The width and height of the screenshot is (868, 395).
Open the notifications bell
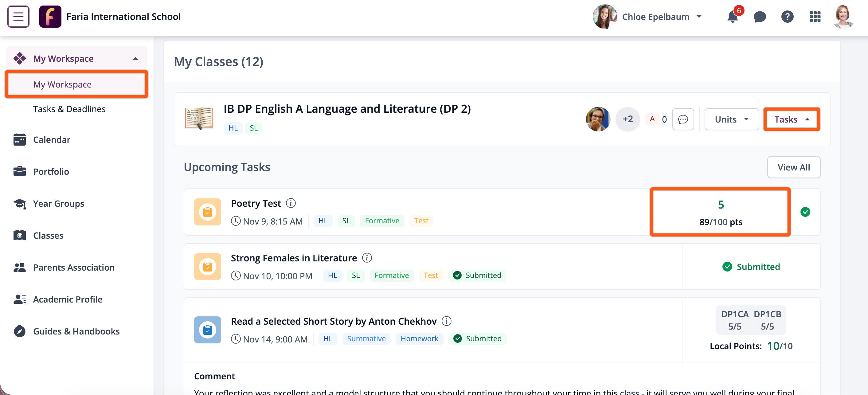tap(732, 17)
